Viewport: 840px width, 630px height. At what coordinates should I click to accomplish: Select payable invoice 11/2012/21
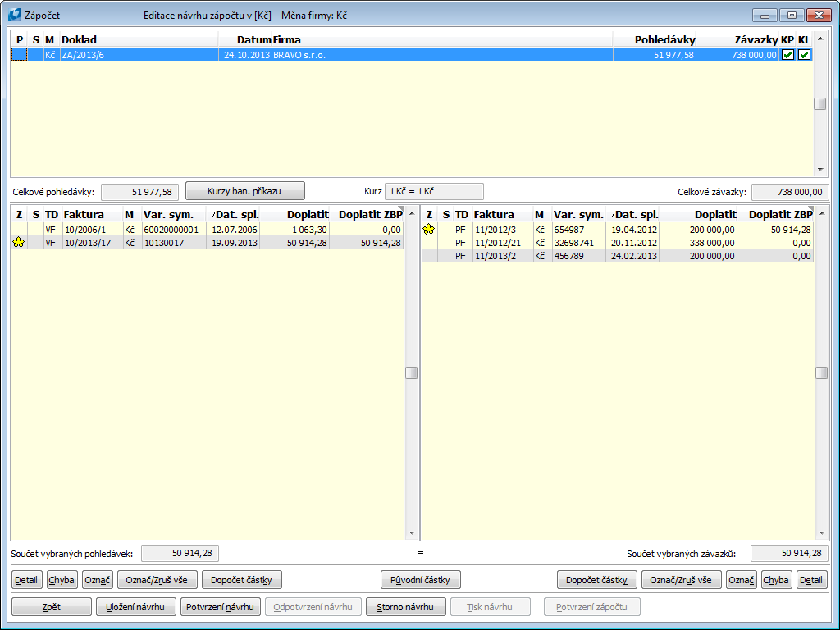click(617, 243)
